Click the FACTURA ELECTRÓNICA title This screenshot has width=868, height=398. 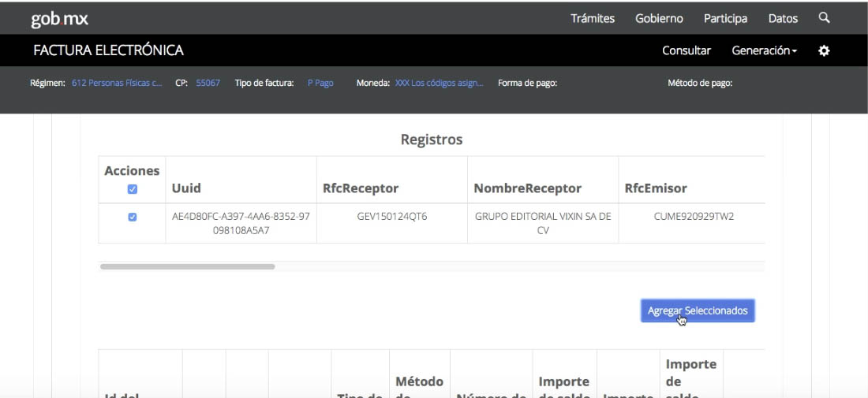(x=108, y=50)
